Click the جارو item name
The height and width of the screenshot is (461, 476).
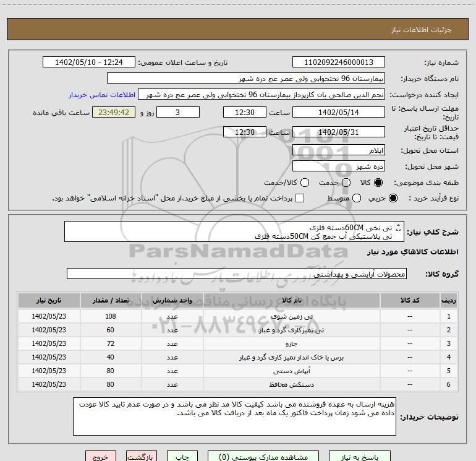pyautogui.click(x=291, y=343)
